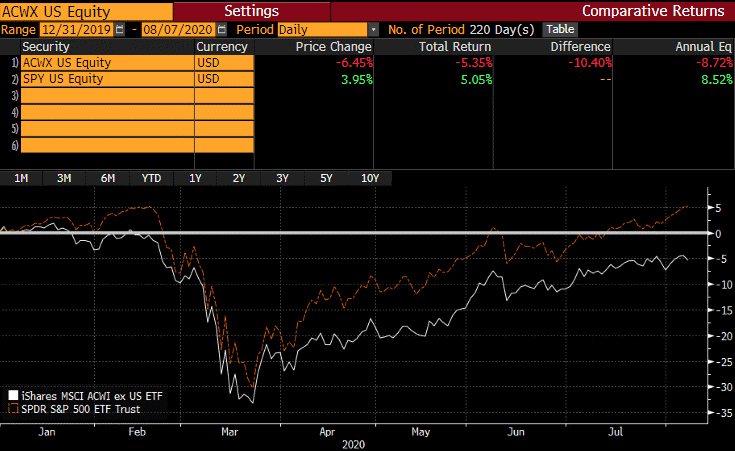This screenshot has width=735, height=451.
Task: Click legend label iShares MSCI ACWI ex US ETF
Action: [x=92, y=396]
